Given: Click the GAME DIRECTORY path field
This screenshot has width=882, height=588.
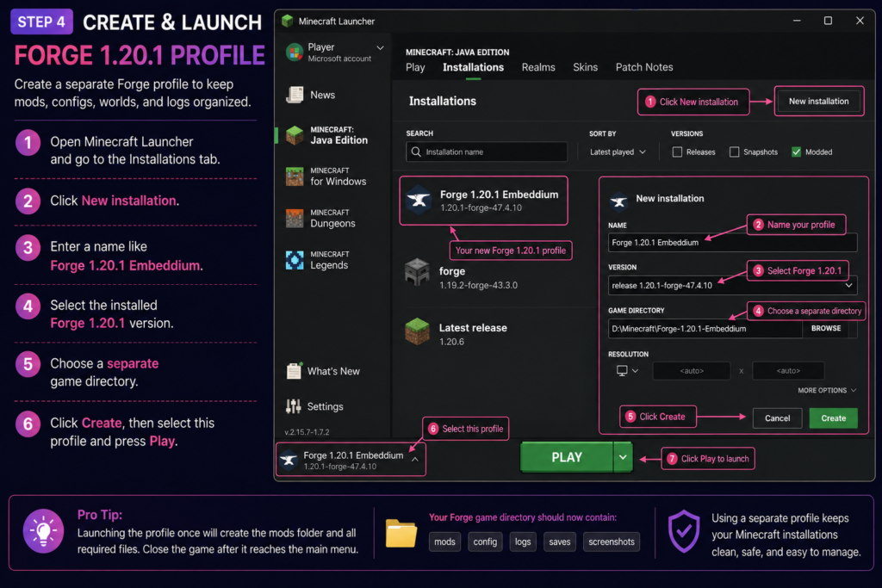Looking at the screenshot, I should coord(705,329).
